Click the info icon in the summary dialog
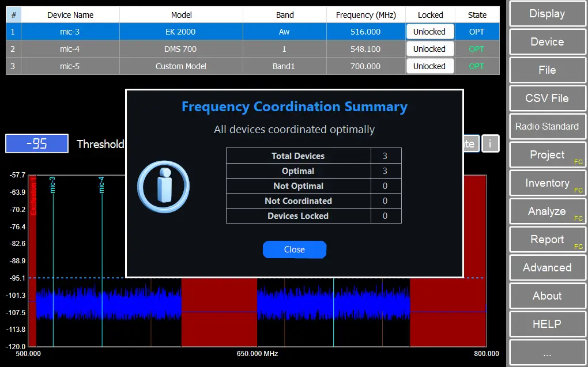This screenshot has height=367, width=588. click(x=163, y=187)
